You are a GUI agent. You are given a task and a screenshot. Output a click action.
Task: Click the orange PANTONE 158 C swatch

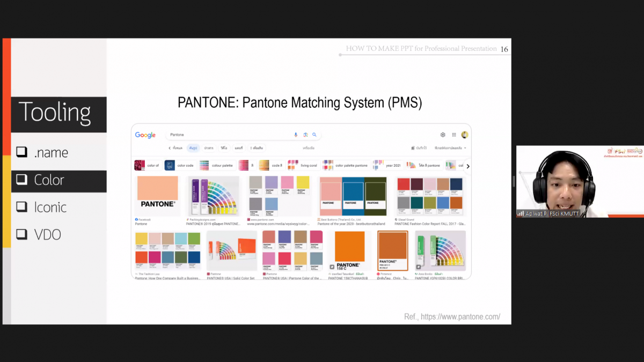pos(350,251)
